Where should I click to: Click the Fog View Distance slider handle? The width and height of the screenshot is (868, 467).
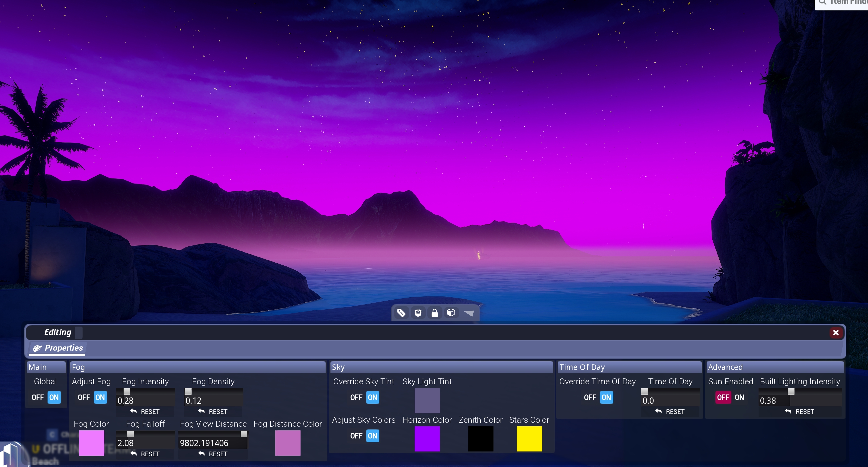244,434
